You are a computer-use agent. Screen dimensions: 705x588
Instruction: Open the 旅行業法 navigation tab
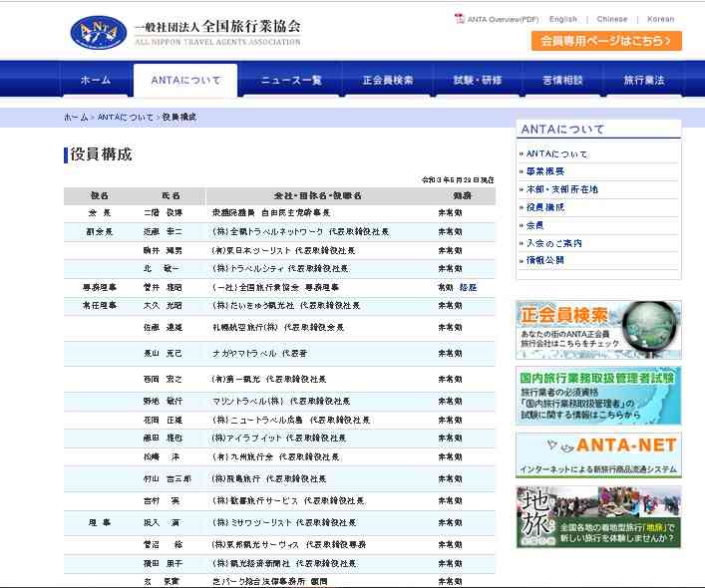coord(644,80)
